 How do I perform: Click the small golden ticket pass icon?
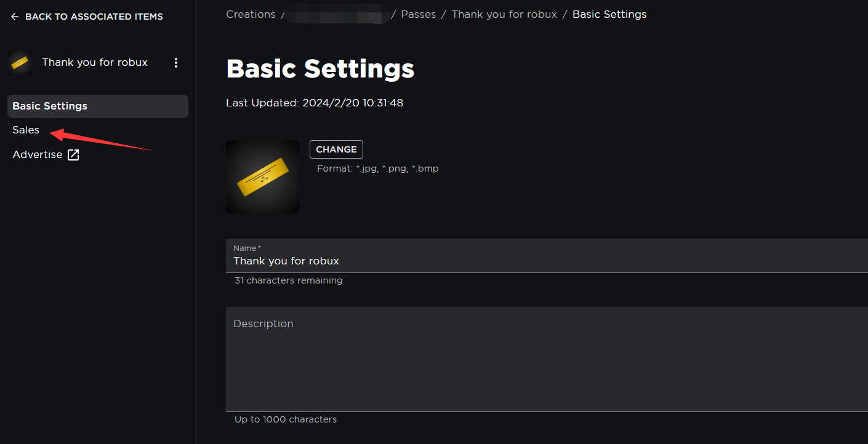(20, 63)
